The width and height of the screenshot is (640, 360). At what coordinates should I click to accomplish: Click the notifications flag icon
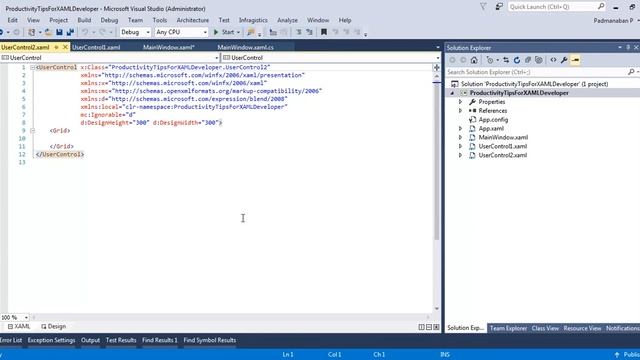click(483, 7)
